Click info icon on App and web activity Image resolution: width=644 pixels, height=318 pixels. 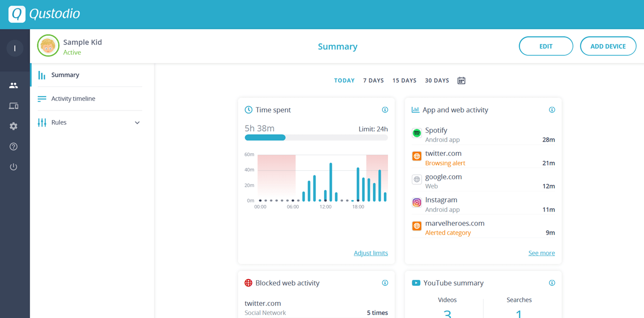[x=552, y=110]
